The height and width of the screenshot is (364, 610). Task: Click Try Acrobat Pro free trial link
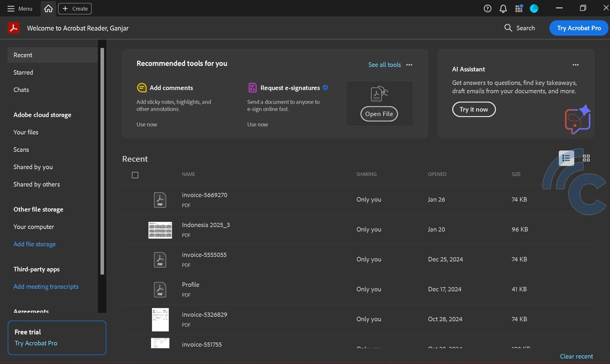[36, 343]
